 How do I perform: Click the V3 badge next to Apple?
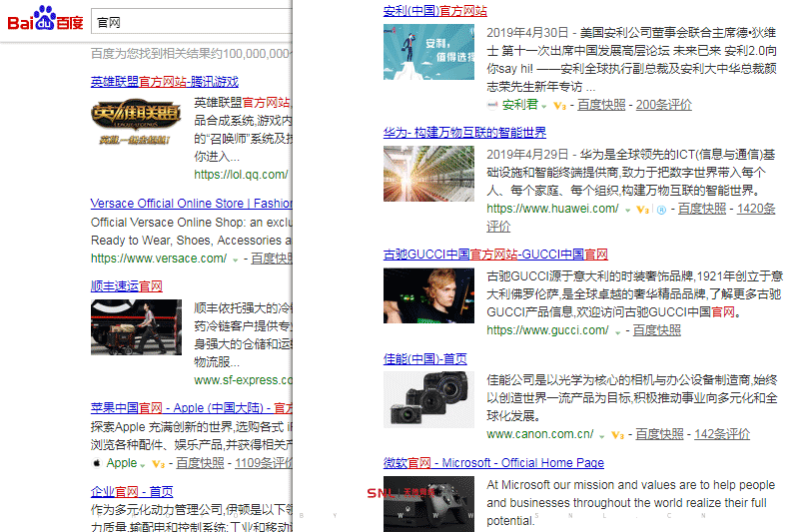pos(158,464)
